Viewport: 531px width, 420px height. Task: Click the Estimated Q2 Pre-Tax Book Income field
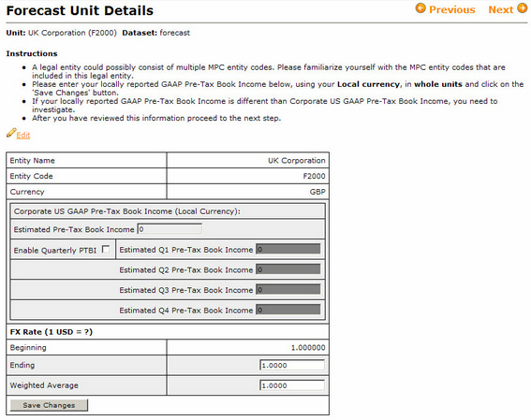pyautogui.click(x=288, y=269)
